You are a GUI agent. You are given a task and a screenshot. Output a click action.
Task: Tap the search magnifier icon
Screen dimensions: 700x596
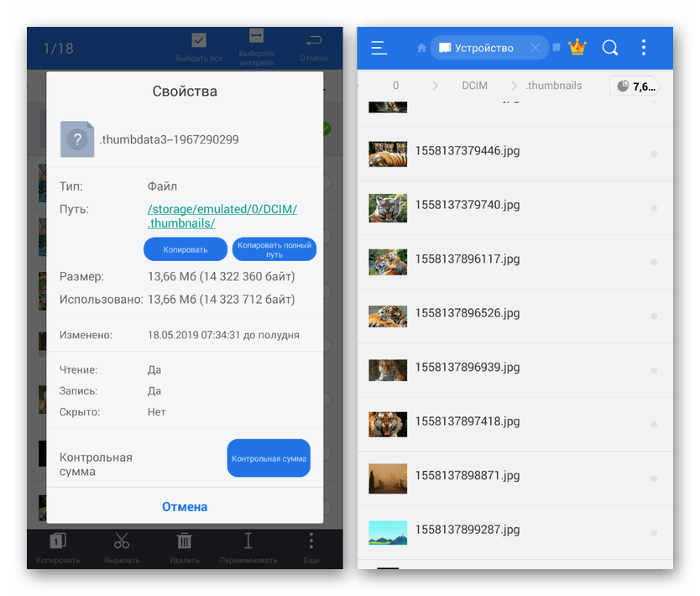coord(610,48)
